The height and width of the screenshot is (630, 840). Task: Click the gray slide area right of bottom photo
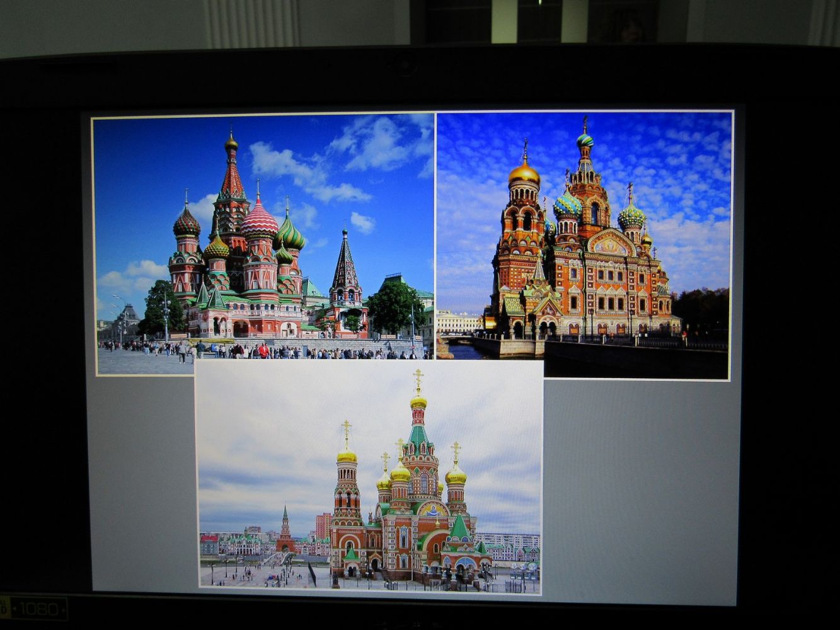click(x=640, y=491)
